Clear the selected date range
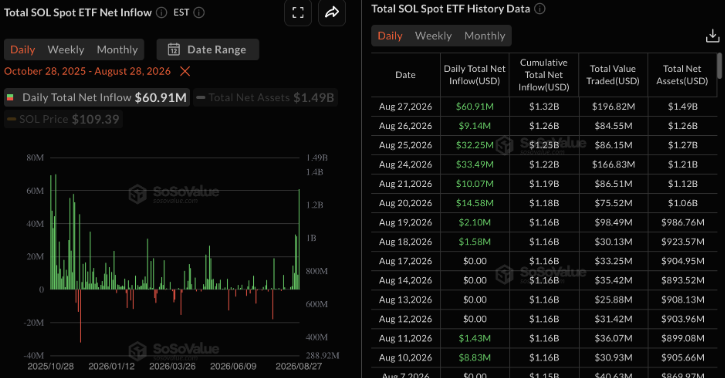The image size is (725, 378). click(x=185, y=71)
